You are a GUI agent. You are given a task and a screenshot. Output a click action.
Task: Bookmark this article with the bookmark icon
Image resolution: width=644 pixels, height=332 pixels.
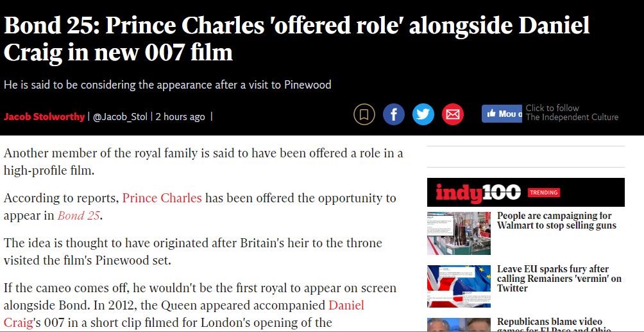tap(364, 115)
